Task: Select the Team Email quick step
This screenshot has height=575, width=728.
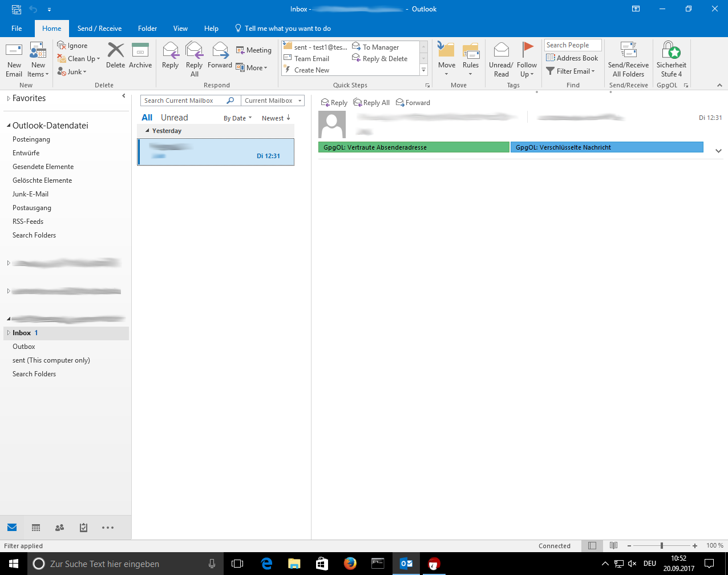Action: 307,59
